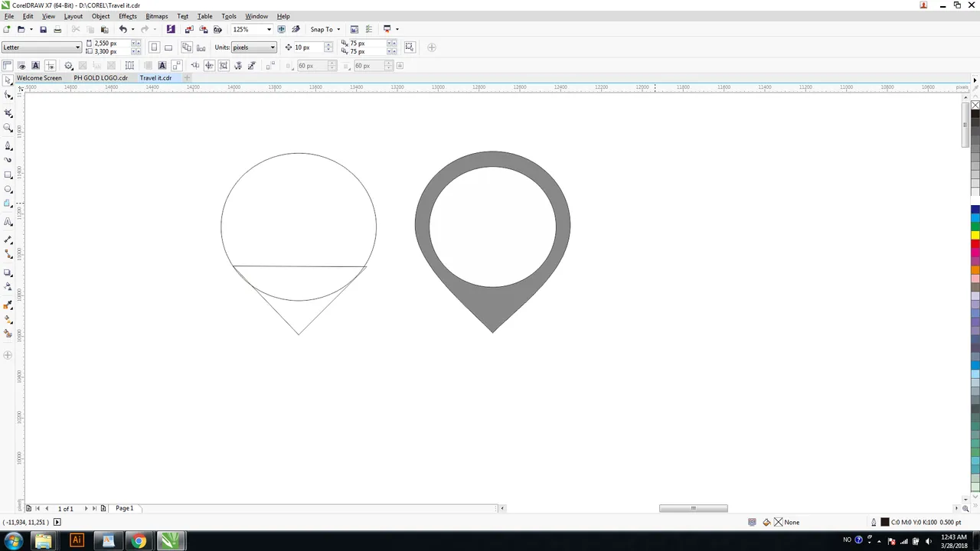Switch to PH GOLD LOGO.cdr tab

coord(101,78)
